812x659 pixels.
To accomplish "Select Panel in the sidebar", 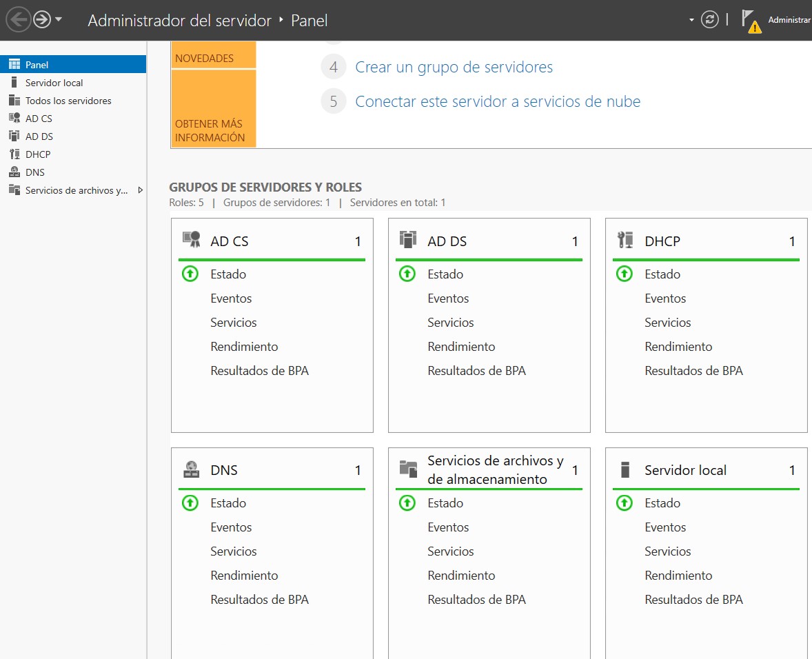I will pos(73,64).
